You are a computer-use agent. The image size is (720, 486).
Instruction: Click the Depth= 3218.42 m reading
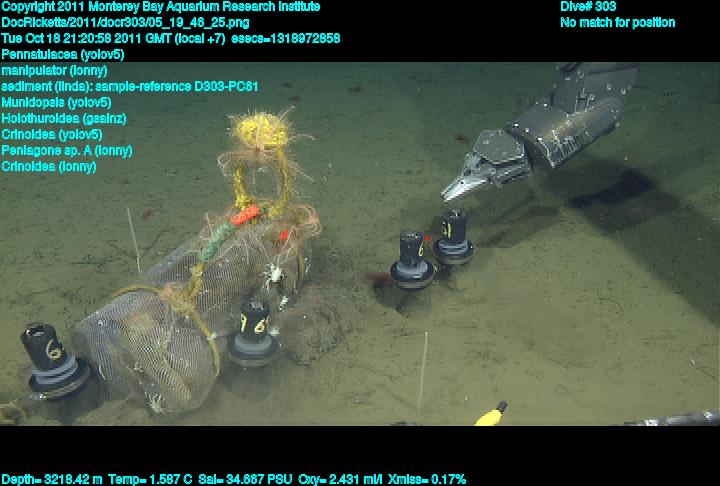click(52, 480)
